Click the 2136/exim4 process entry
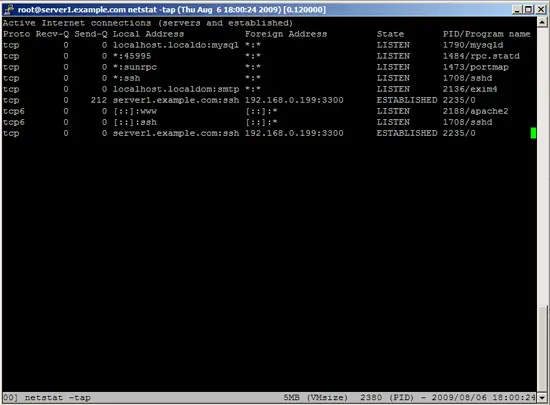This screenshot has width=550, height=405. [470, 89]
